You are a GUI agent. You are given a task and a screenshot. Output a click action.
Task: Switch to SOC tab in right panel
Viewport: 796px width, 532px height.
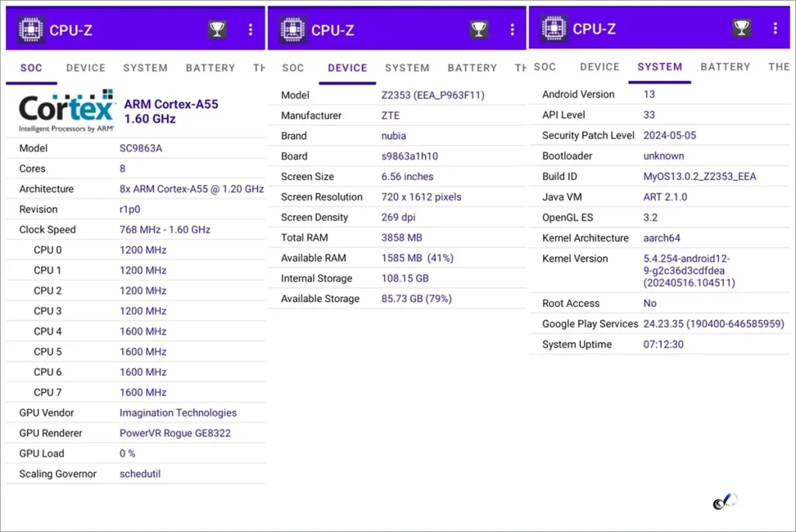point(545,67)
